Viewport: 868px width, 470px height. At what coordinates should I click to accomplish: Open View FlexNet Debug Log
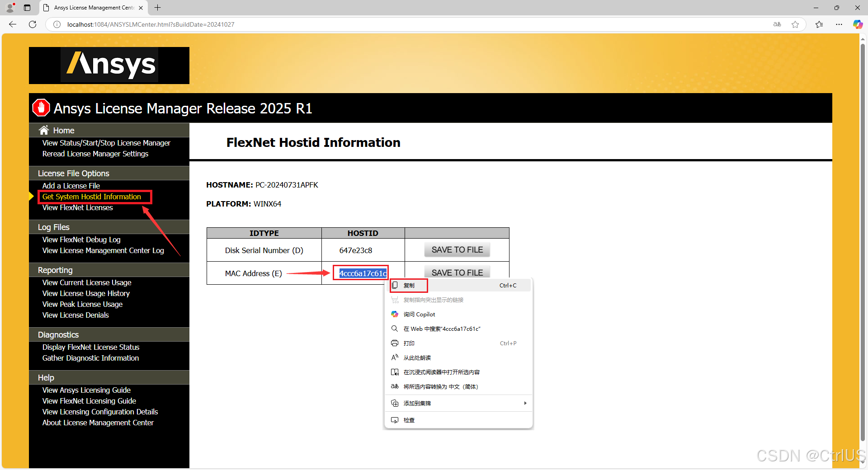(81, 240)
